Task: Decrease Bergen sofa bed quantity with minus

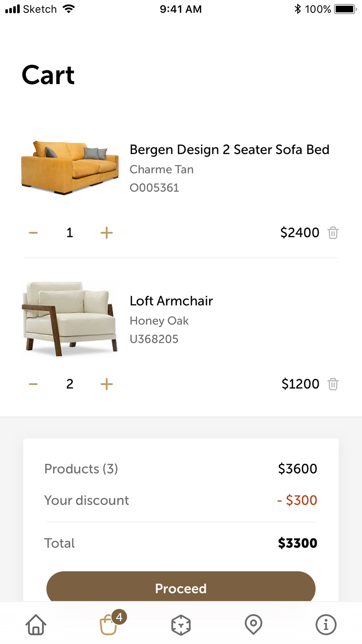Action: coord(33,233)
